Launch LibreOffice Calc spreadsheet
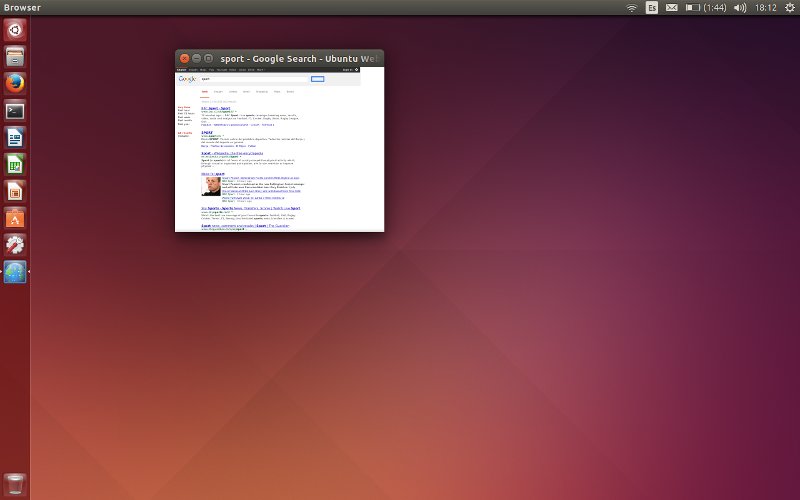Viewport: 800px width, 500px height. coord(15,164)
